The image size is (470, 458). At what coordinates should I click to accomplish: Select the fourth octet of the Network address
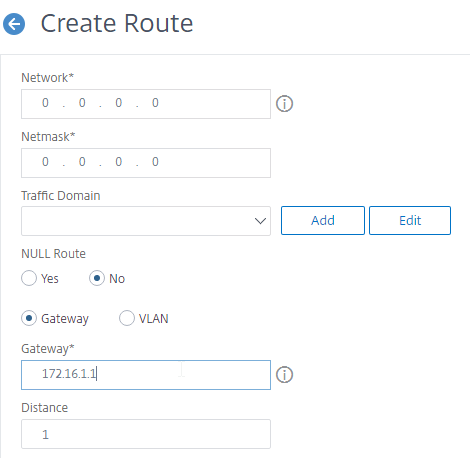pyautogui.click(x=155, y=103)
